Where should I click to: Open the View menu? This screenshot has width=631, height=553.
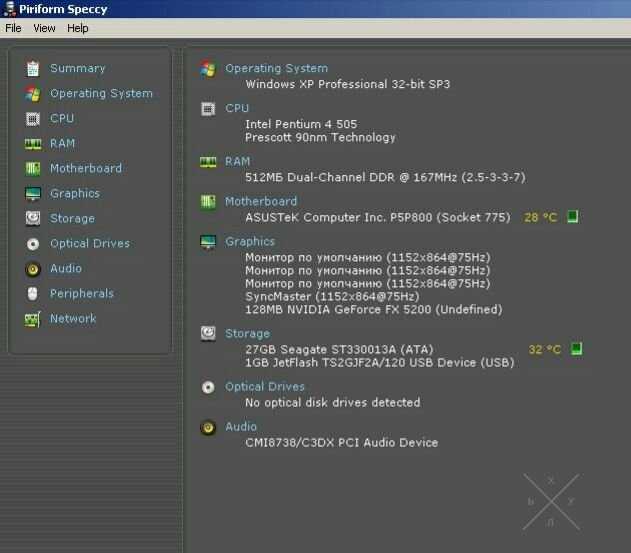44,28
